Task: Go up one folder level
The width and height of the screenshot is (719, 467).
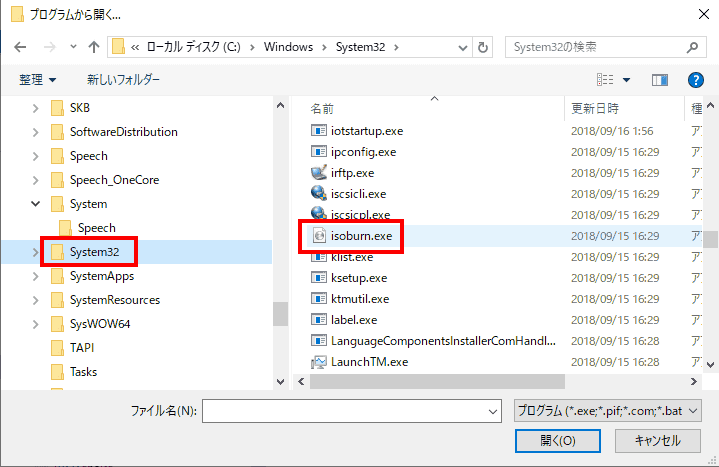Action: pos(94,47)
